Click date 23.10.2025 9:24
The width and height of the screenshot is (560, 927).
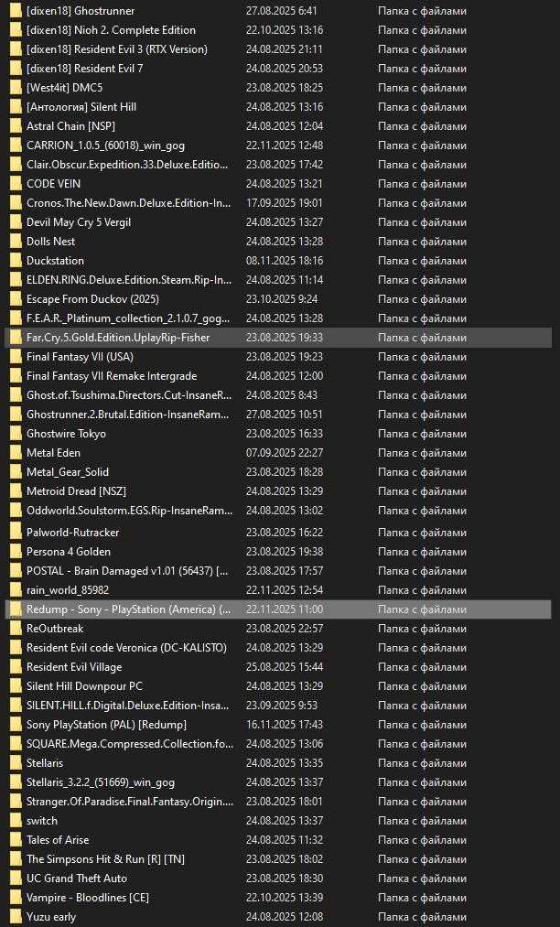pos(282,299)
